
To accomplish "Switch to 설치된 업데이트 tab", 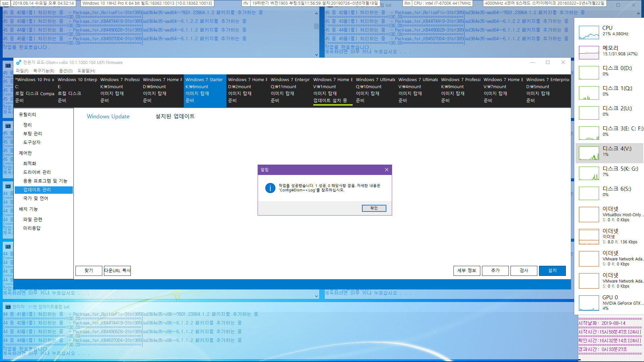I will click(175, 116).
